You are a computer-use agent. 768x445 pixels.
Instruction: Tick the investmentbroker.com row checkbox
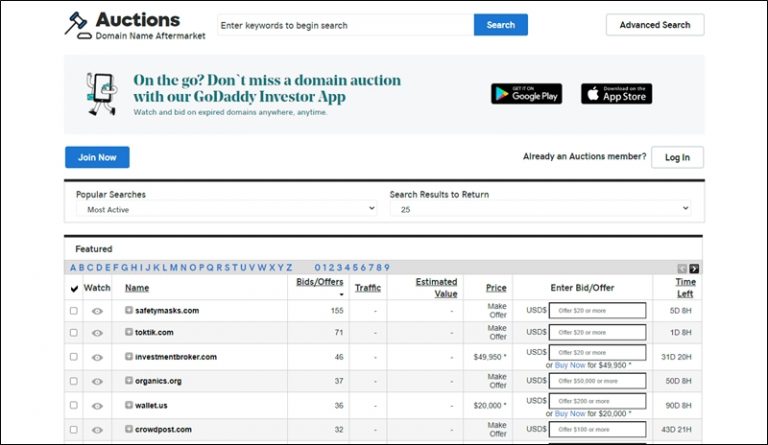(x=73, y=357)
